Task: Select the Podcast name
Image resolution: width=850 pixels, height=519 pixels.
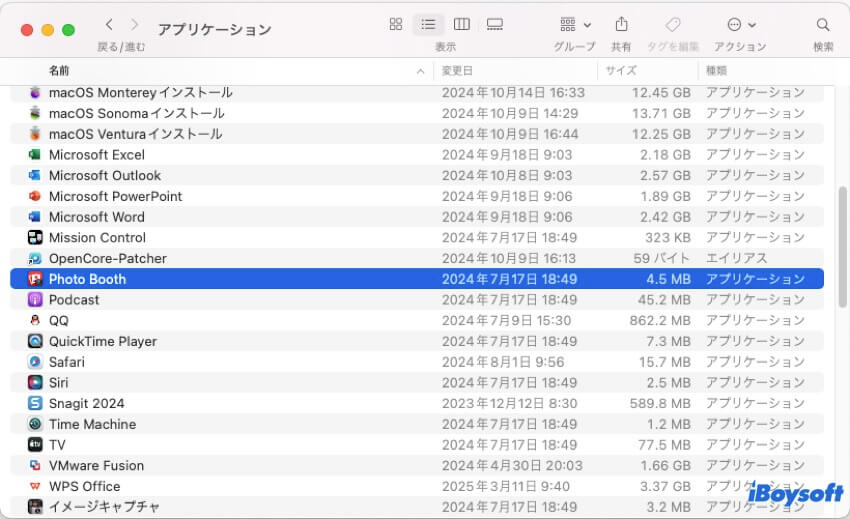Action: point(74,299)
